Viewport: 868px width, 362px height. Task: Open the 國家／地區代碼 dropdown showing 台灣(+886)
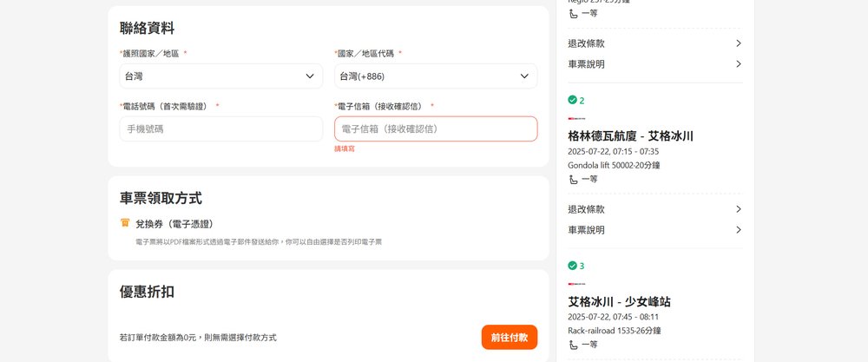coord(436,76)
